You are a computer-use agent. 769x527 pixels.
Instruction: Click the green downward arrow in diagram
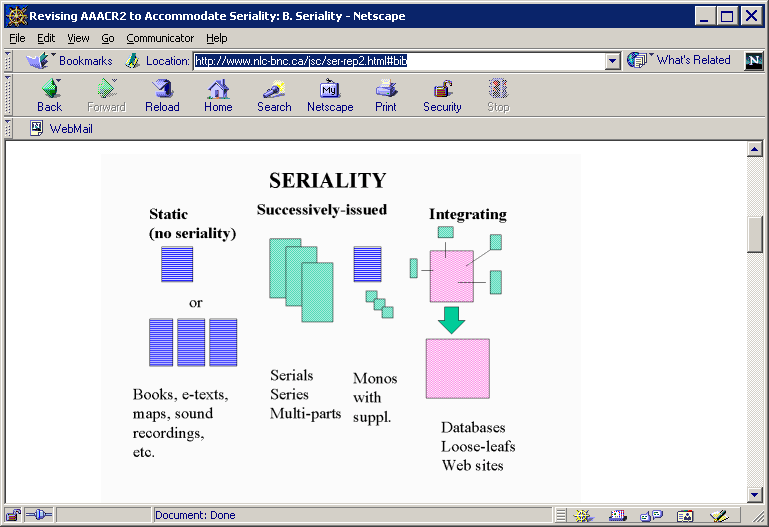(451, 321)
